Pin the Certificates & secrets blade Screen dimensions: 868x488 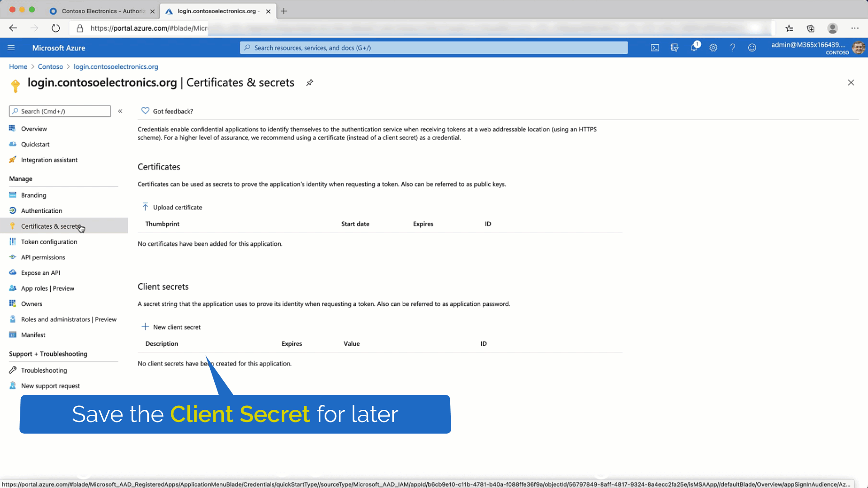click(310, 83)
